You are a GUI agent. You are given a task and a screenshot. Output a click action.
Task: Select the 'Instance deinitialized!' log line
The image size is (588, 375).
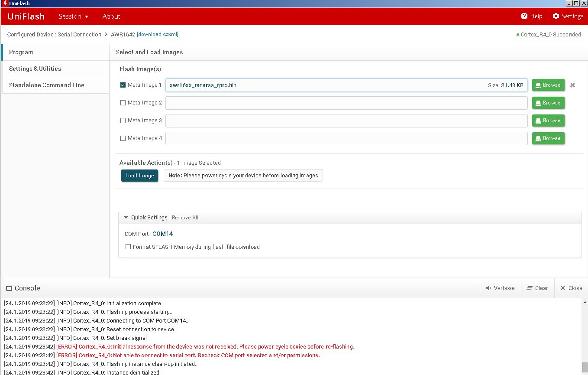pos(82,372)
